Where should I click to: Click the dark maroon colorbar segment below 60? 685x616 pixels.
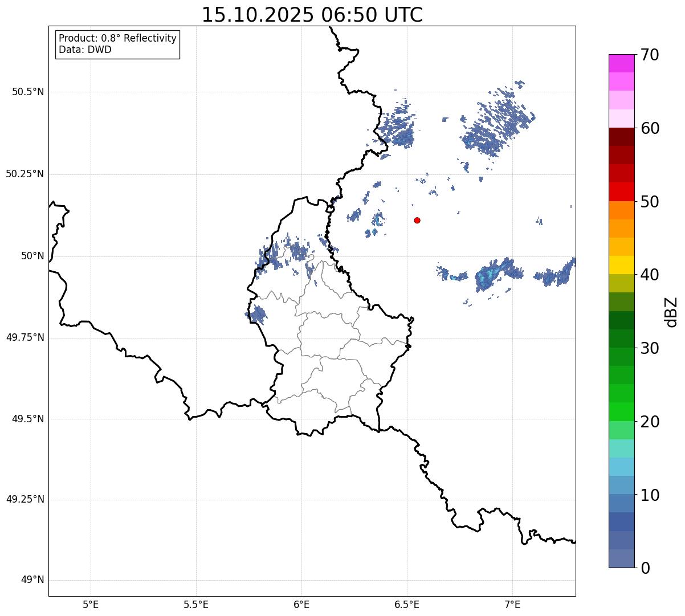[621, 137]
